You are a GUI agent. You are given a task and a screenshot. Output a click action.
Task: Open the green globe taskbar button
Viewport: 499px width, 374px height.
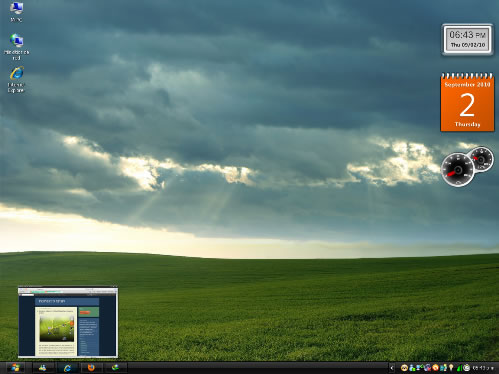pos(115,368)
